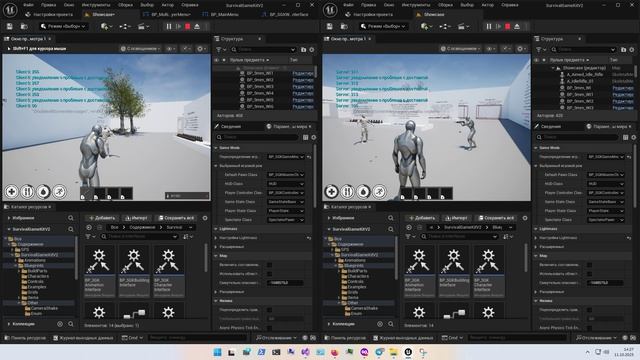
Task: Go back in Client window content browser history
Action: (89, 227)
